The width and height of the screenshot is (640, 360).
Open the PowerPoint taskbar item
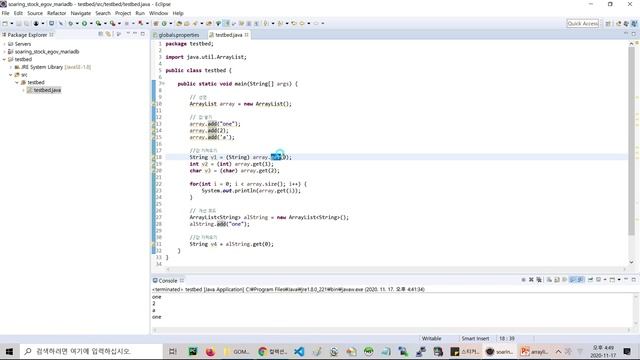(x=535, y=351)
